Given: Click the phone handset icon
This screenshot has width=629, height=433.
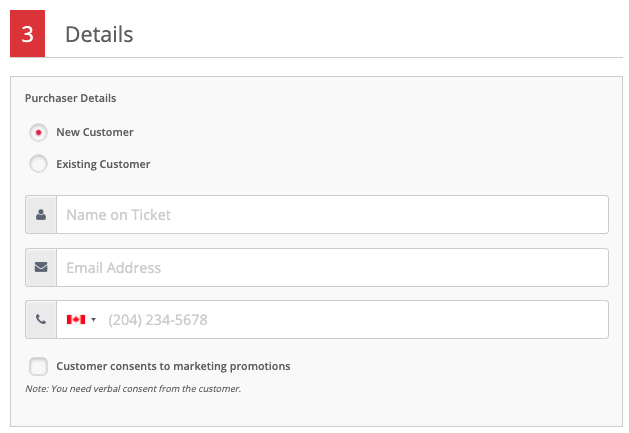Looking at the screenshot, I should click(x=41, y=319).
